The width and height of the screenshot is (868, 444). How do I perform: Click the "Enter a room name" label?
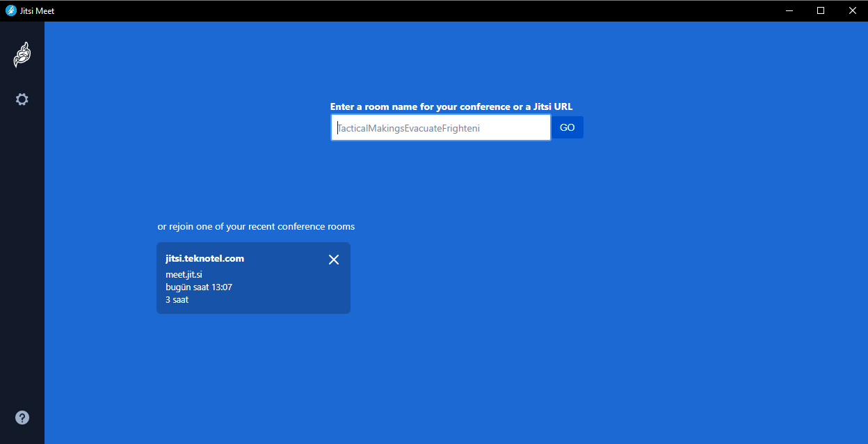click(x=451, y=106)
